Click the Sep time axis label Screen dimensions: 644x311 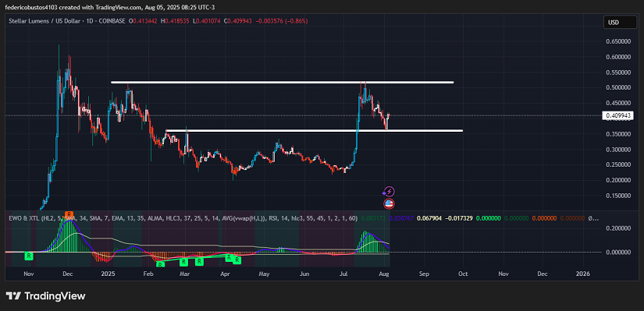(x=425, y=274)
